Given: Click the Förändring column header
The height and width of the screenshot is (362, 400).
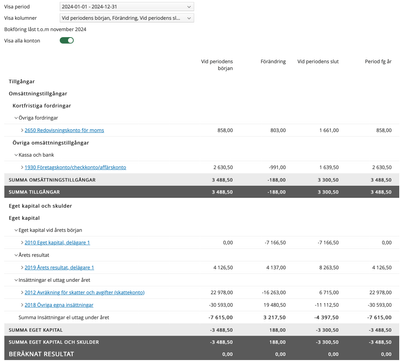Looking at the screenshot, I should (273, 62).
